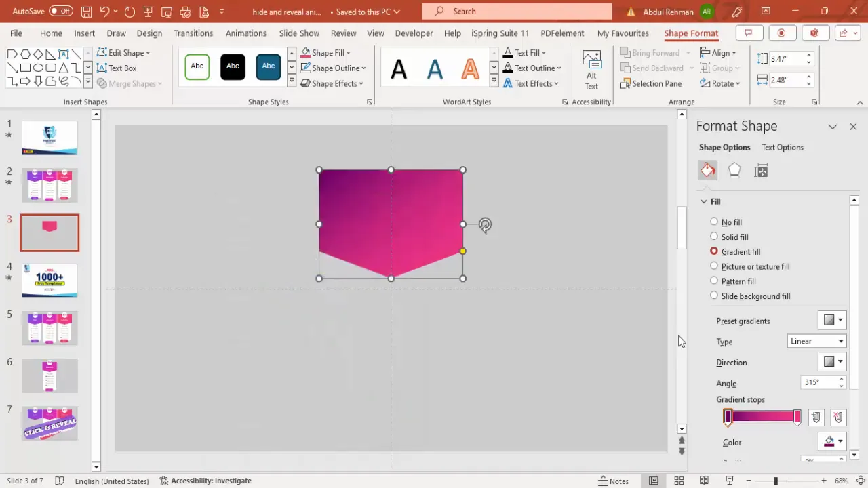
Task: Select Picture or texture fill option
Action: coord(714,266)
